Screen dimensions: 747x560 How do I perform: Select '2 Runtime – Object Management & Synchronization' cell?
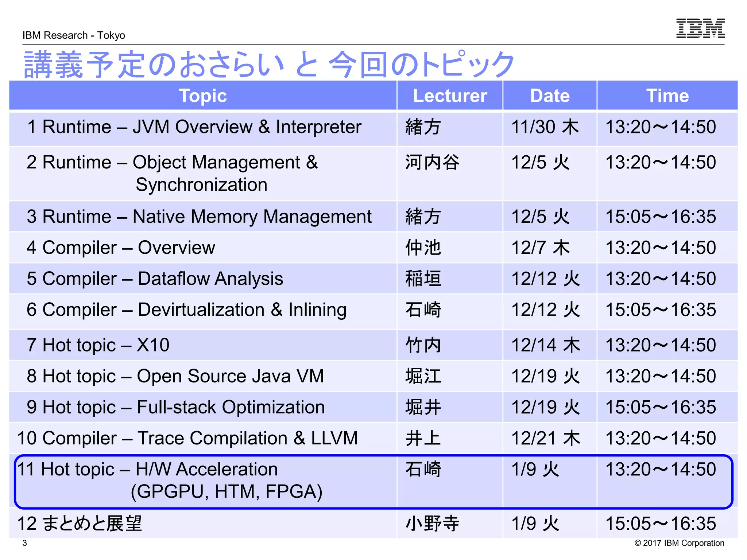(203, 174)
